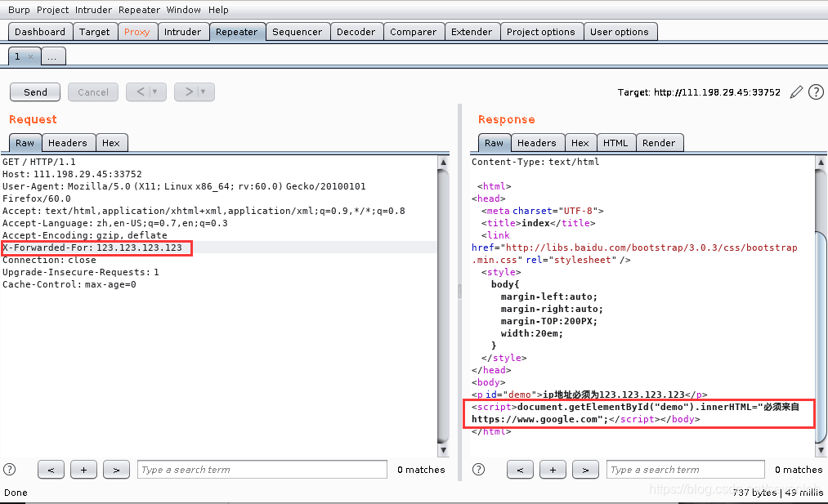The height and width of the screenshot is (504, 828).
Task: Switch to the Decoder tab
Action: [x=356, y=32]
